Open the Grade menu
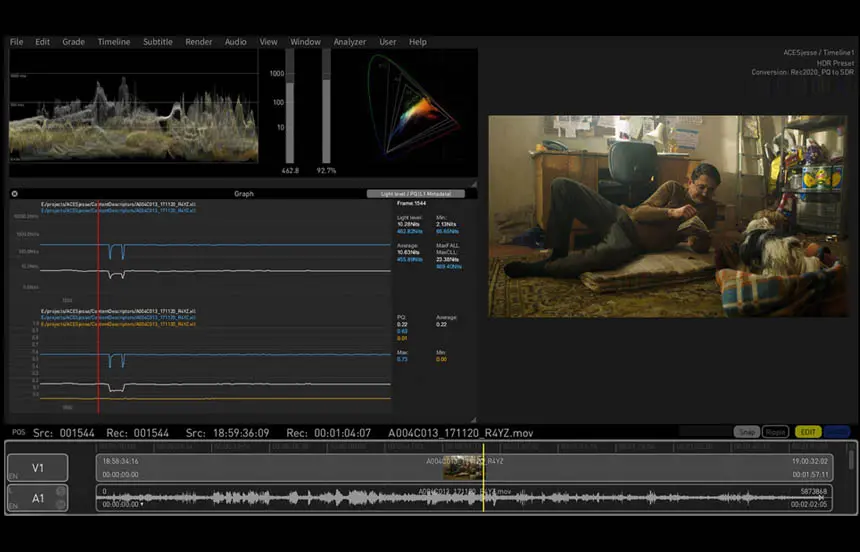This screenshot has width=860, height=552. tap(73, 42)
